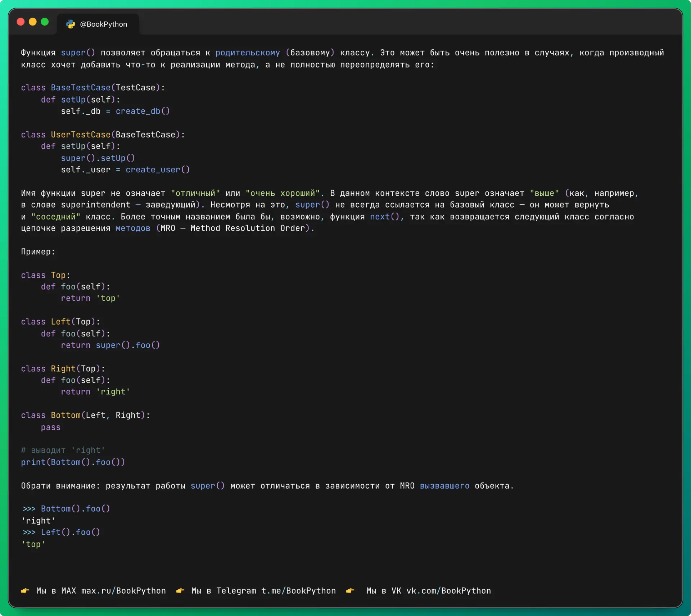Click the line 'self._user = create_user()'

tap(125, 169)
